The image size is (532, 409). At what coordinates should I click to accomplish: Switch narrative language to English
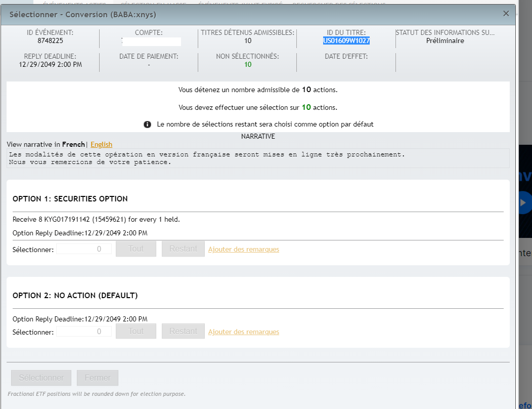tap(101, 145)
